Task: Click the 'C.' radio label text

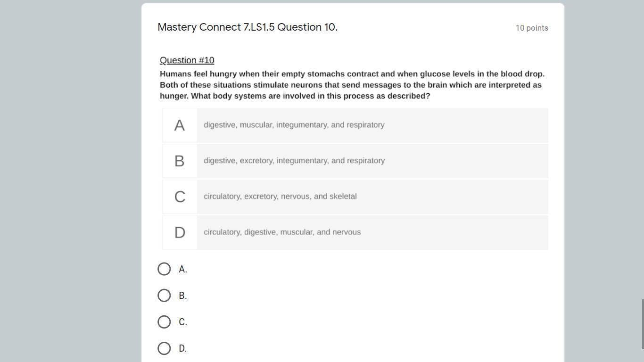Action: click(183, 322)
